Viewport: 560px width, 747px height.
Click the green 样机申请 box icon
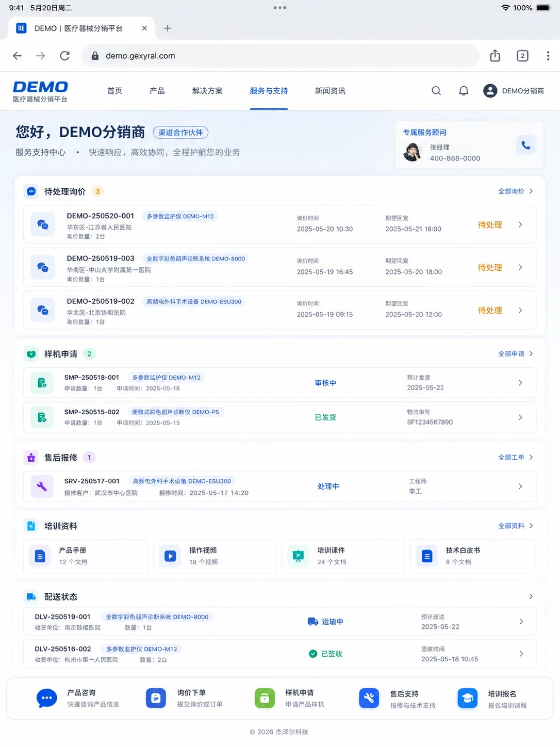pyautogui.click(x=265, y=699)
